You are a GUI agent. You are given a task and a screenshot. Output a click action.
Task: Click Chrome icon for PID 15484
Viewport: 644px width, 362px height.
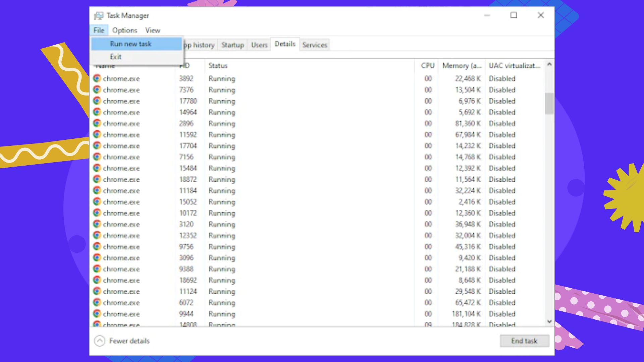click(97, 168)
